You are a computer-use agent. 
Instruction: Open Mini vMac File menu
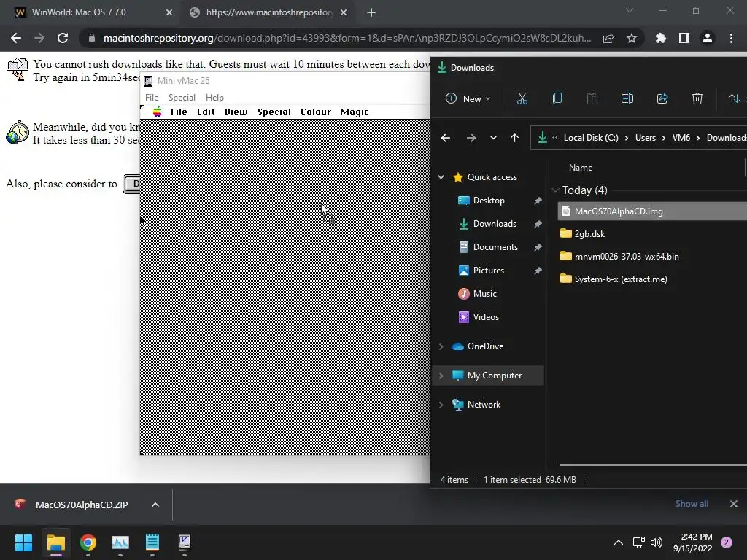[152, 98]
